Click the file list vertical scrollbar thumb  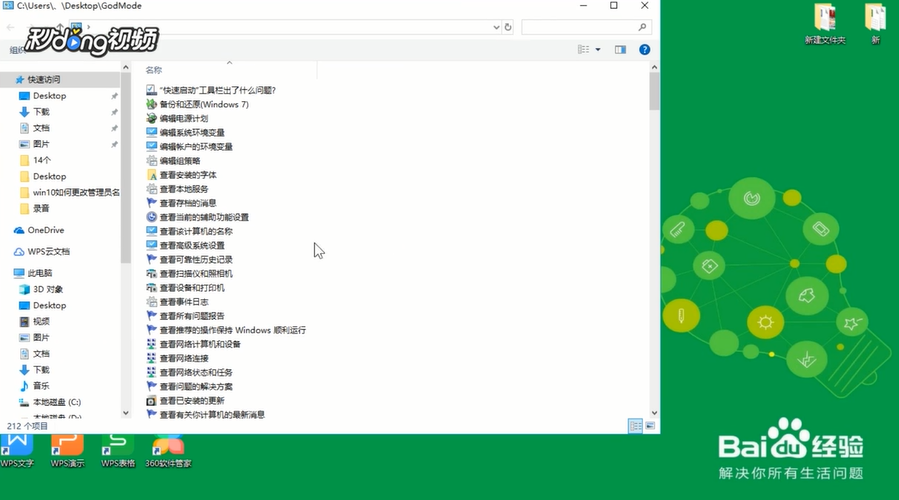(x=654, y=91)
